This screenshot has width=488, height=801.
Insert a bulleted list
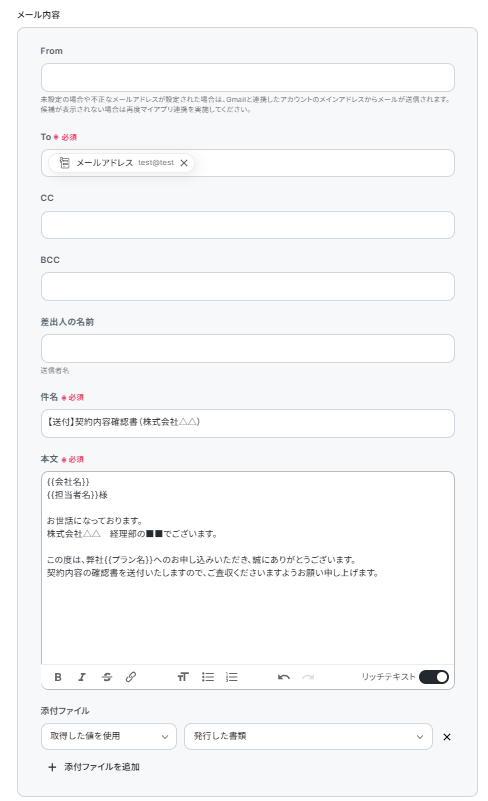click(x=207, y=677)
